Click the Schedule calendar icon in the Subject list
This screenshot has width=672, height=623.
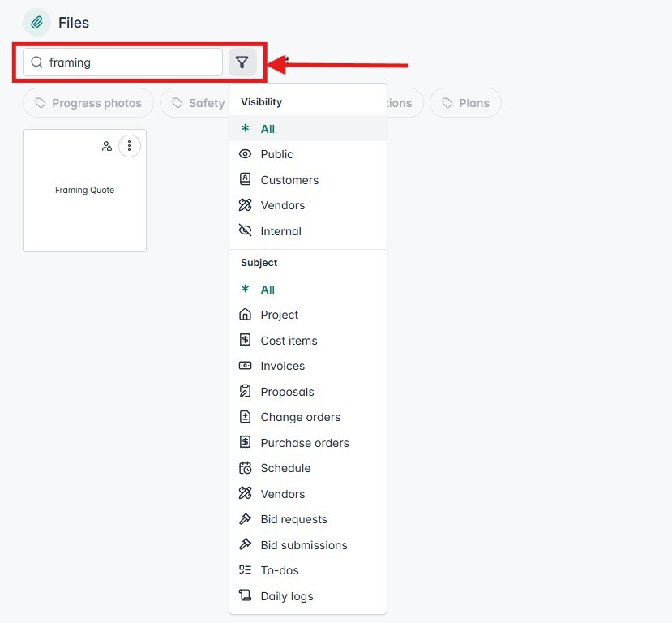(x=245, y=468)
